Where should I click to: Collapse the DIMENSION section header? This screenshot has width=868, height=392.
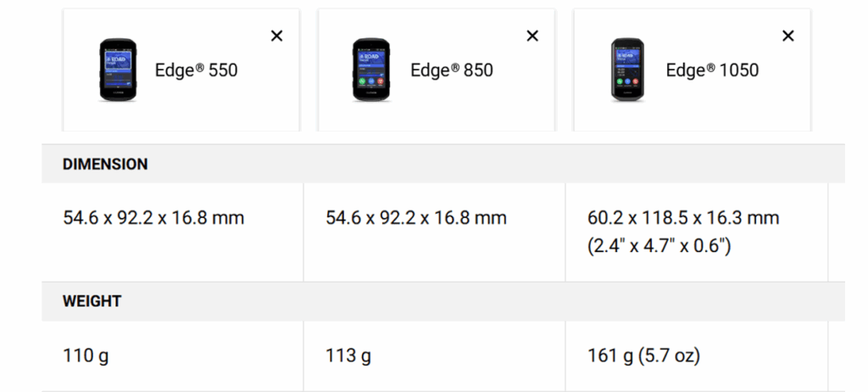click(105, 165)
